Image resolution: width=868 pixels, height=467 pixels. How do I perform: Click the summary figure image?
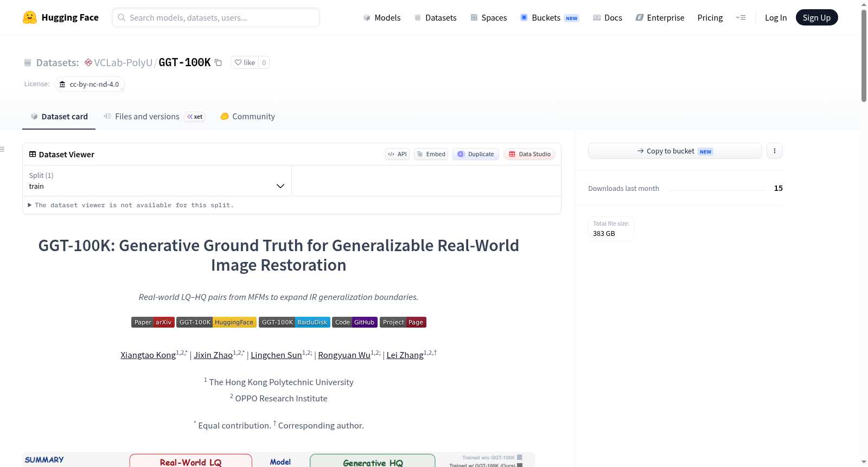click(279, 459)
